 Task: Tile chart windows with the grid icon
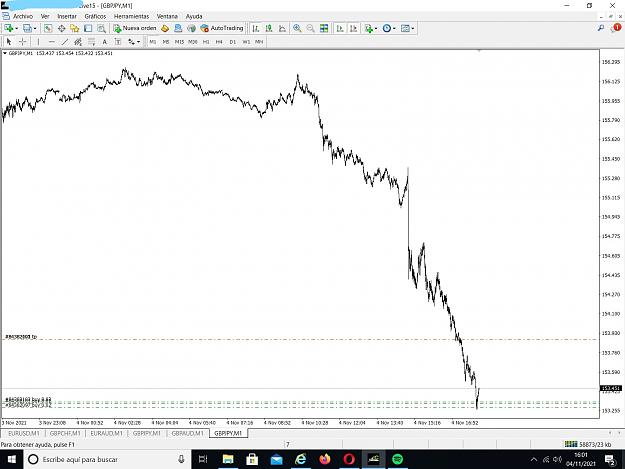point(324,28)
